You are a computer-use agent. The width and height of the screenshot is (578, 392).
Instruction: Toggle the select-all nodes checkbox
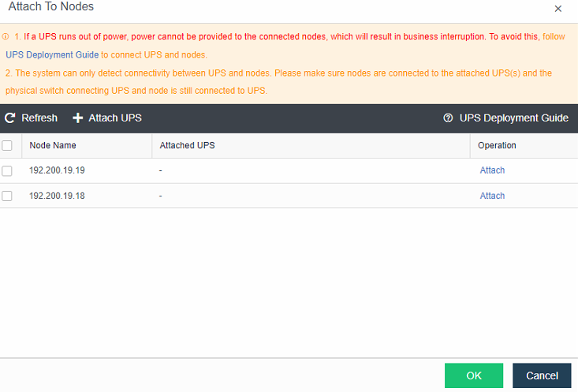click(7, 145)
